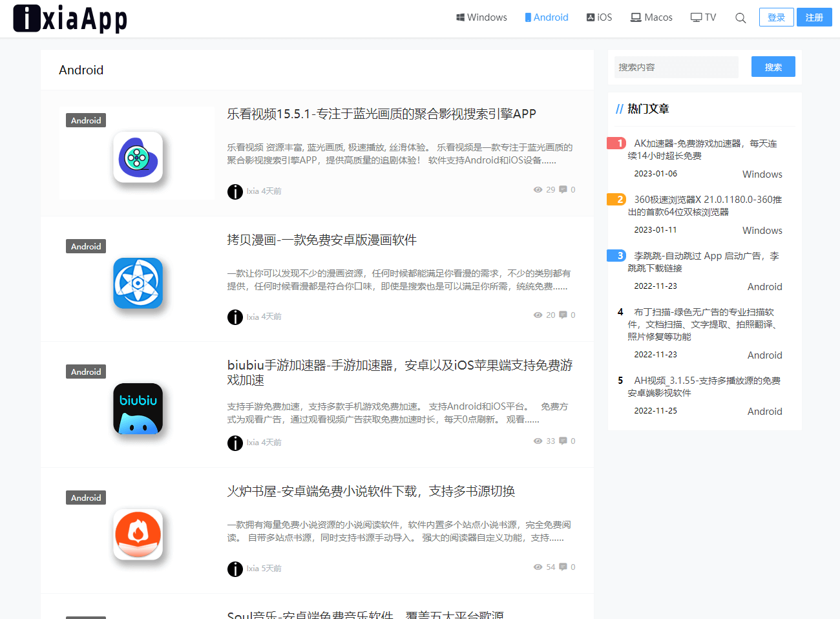The height and width of the screenshot is (619, 840).
Task: Click the biubiu app icon thumbnail
Action: coord(138,408)
